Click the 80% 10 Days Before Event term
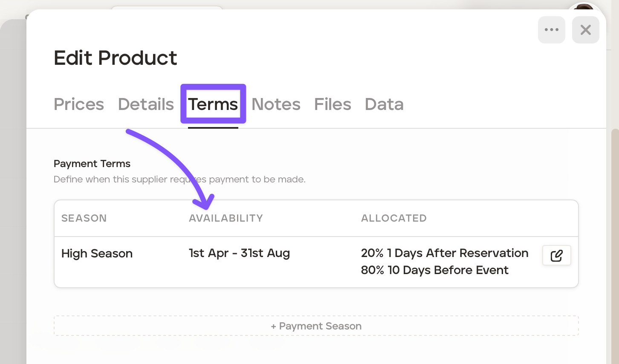Image resolution: width=619 pixels, height=364 pixels. [x=434, y=270]
